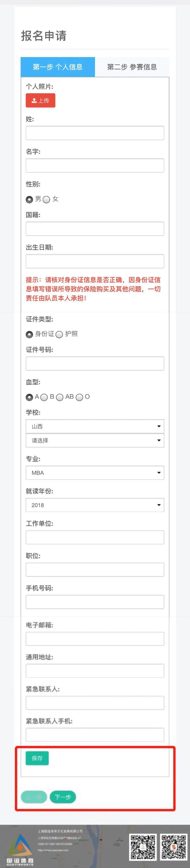190x868 pixels.
Task: Choose blood type B radio button
Action: coord(44,397)
